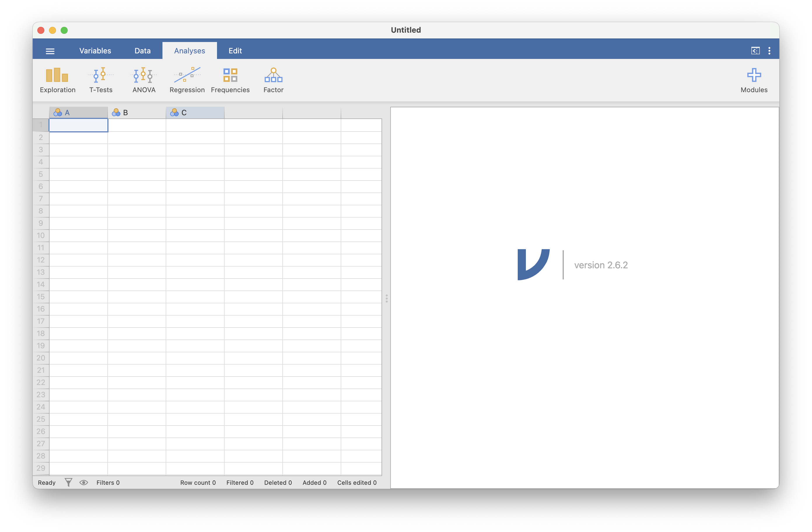Open the ANOVA analyses menu
Image resolution: width=812 pixels, height=532 pixels.
(x=143, y=80)
